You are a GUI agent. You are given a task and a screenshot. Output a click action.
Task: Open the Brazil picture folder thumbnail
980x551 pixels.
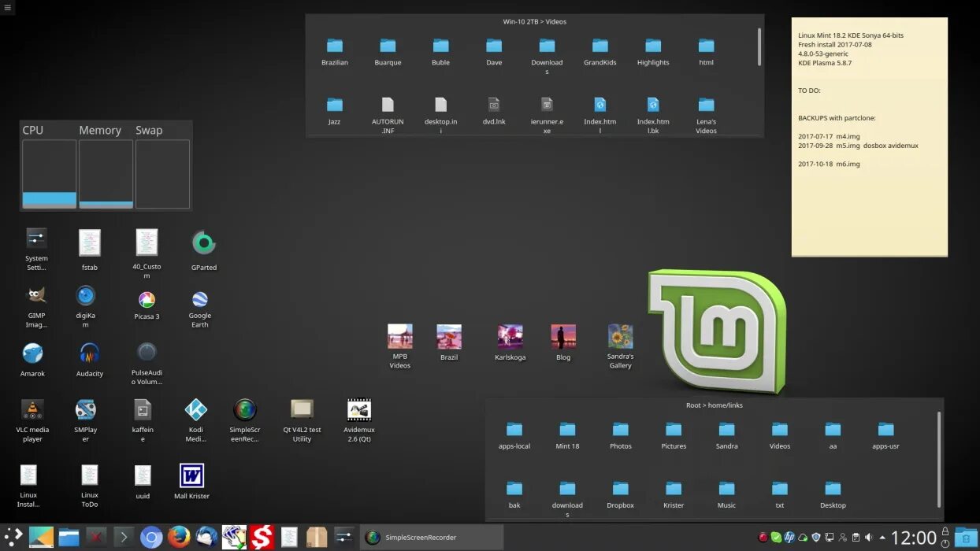pyautogui.click(x=449, y=342)
